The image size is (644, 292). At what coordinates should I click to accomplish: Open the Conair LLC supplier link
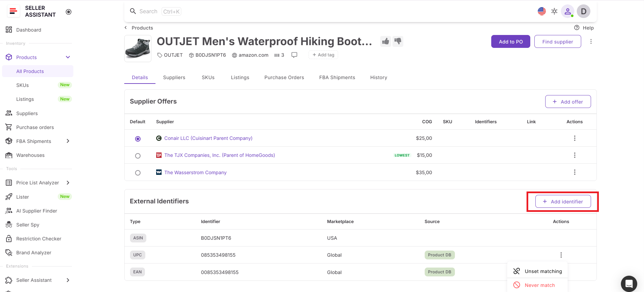[208, 138]
